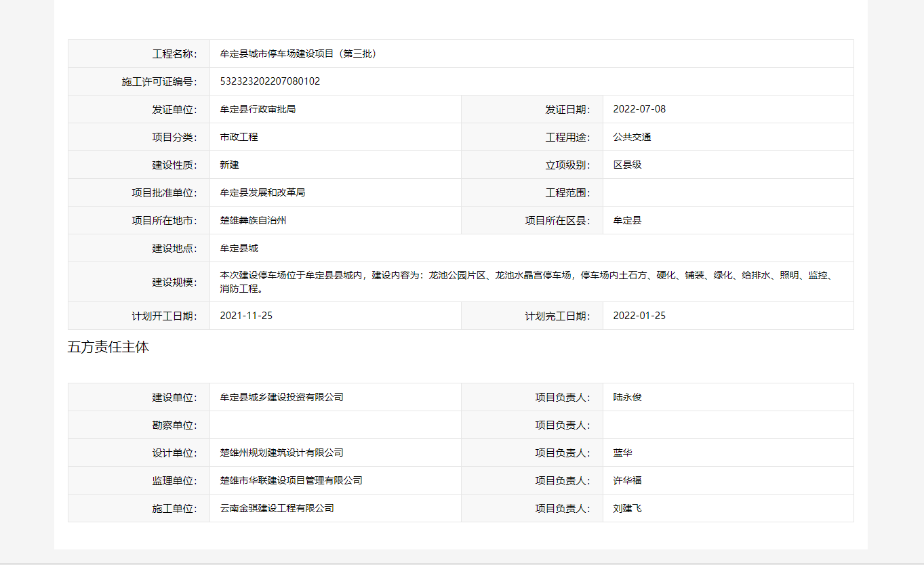Select project leader 陆永俊
Viewport: 924px width, 565px height.
click(x=627, y=397)
